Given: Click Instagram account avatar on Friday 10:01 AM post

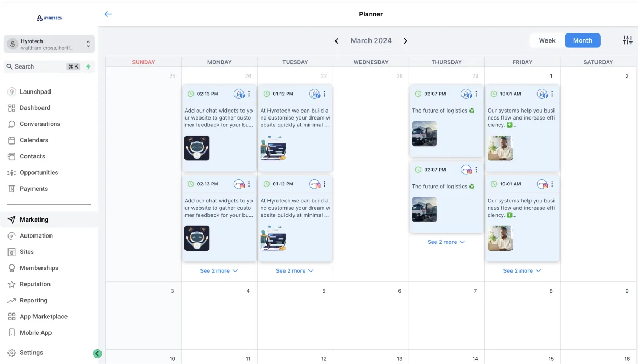Looking at the screenshot, I should coord(542,184).
